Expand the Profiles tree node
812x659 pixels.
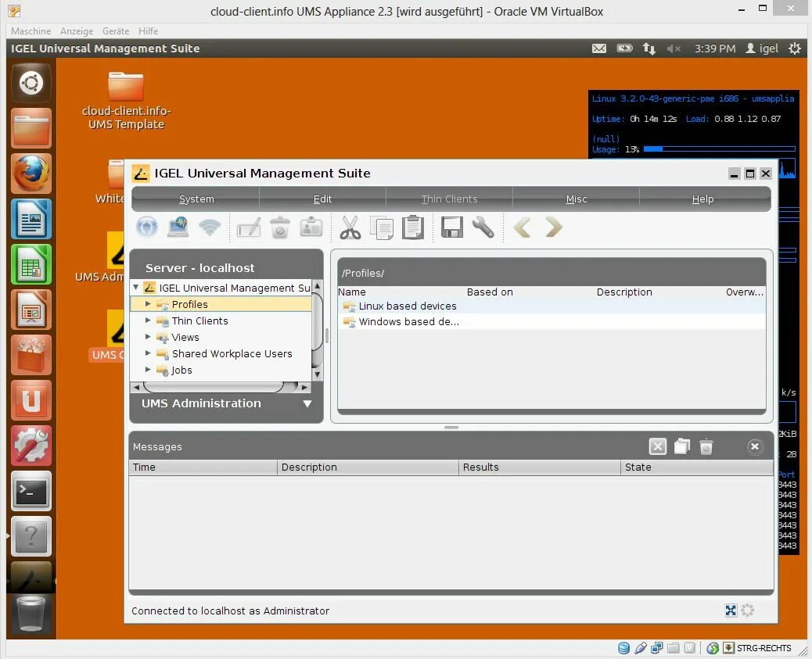148,304
